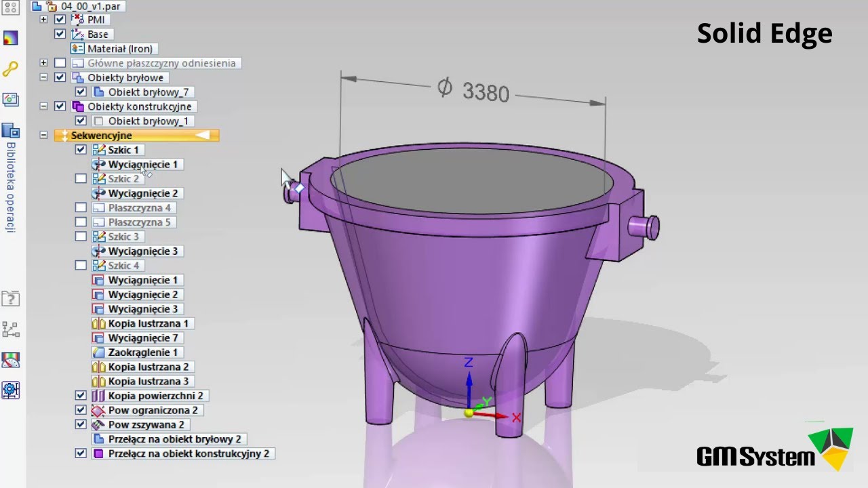Click the Pow zszywana 2 stitched surface icon
Image resolution: width=868 pixels, height=488 pixels.
(x=98, y=425)
